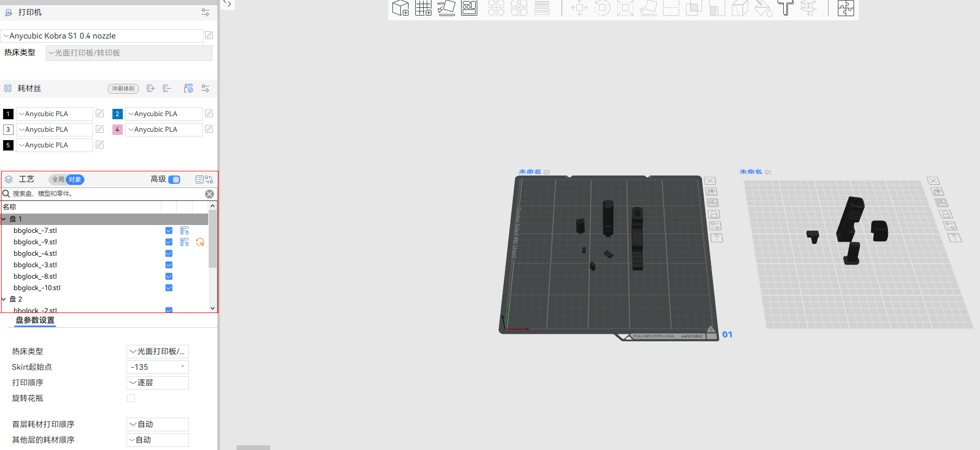This screenshot has height=450, width=980.
Task: Select the scale tool in the toolbar
Action: click(x=625, y=8)
